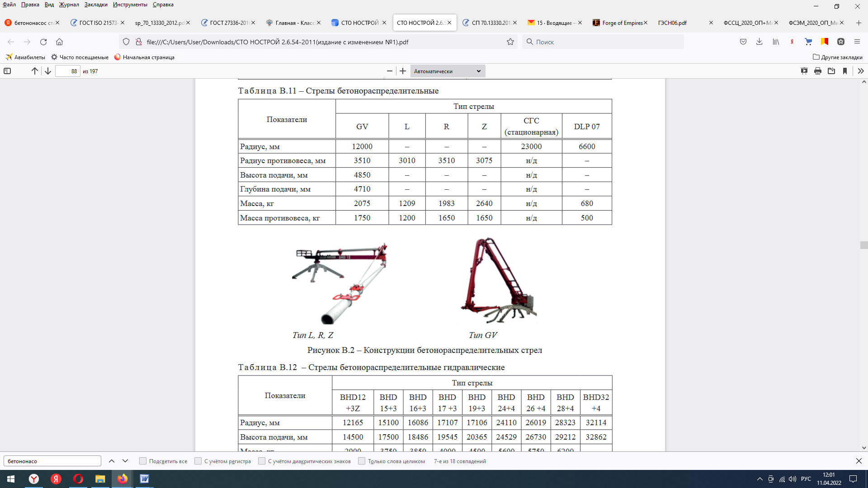This screenshot has width=868, height=488.
Task: Enable 'С учётом регистра' checkbox
Action: click(198, 461)
